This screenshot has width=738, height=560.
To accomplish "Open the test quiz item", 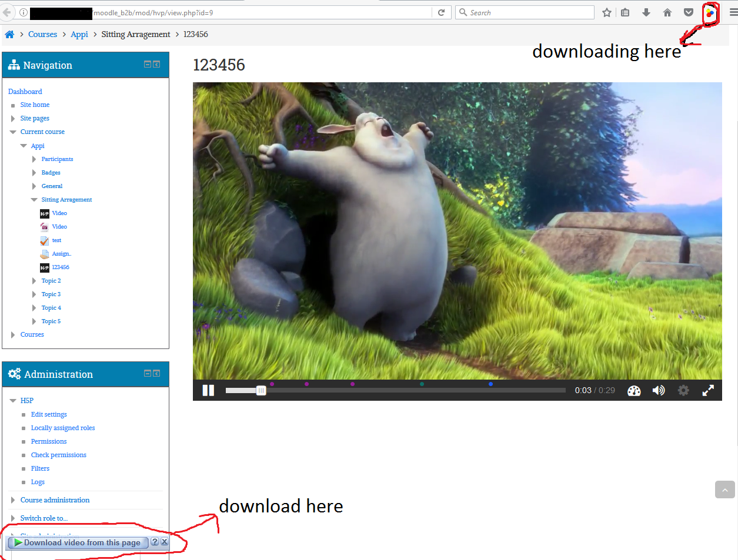I will click(56, 240).
